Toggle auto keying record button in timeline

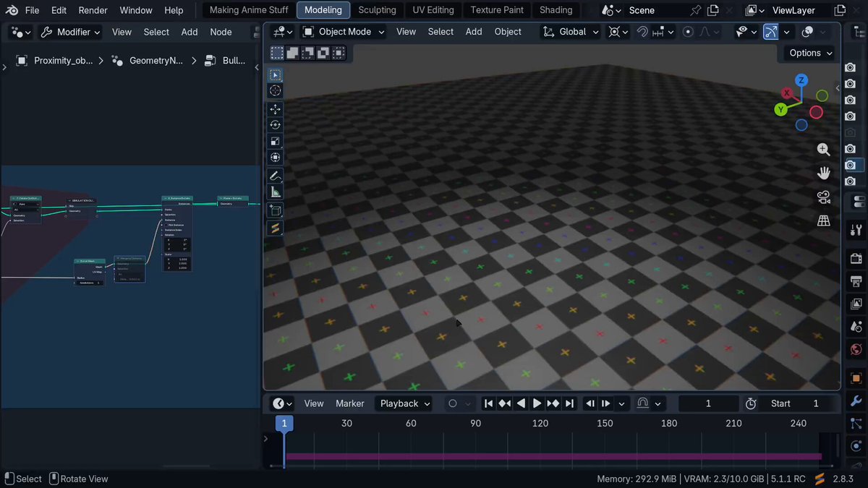[453, 403]
